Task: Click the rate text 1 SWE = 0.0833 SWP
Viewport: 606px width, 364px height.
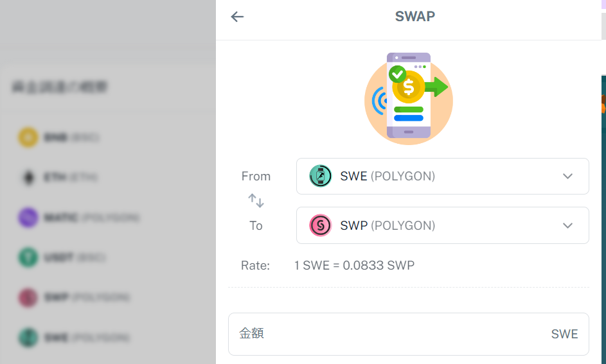Action: point(354,265)
